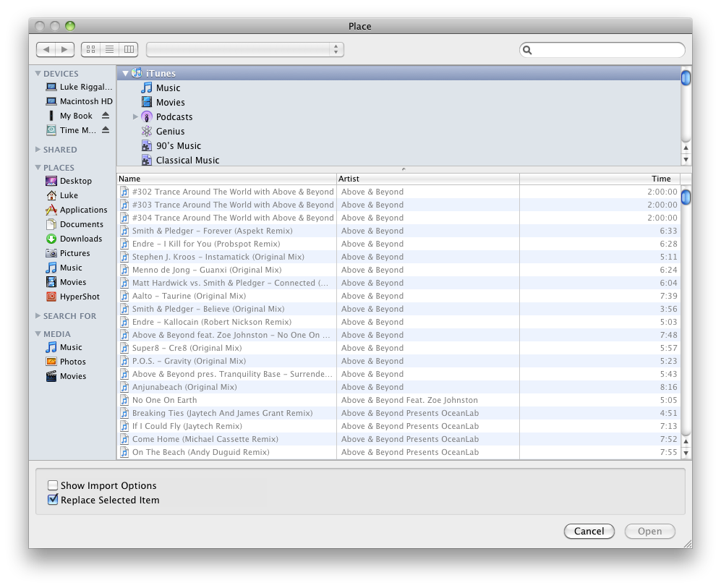Select Stephen J. Kroos – Instamatick track

point(398,257)
